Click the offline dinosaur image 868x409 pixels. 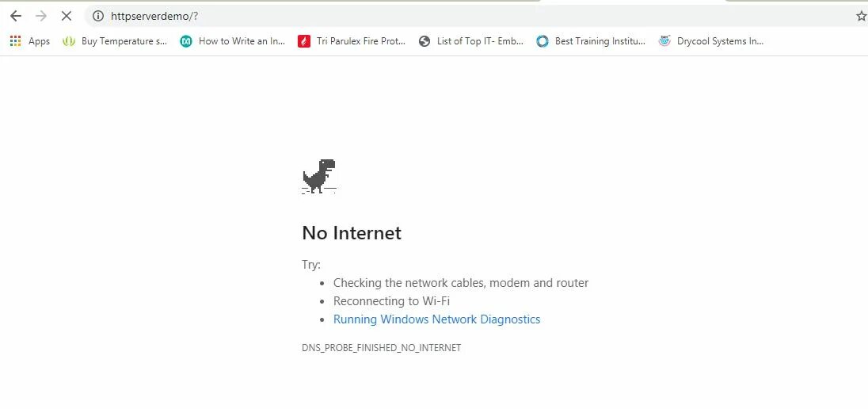point(319,176)
